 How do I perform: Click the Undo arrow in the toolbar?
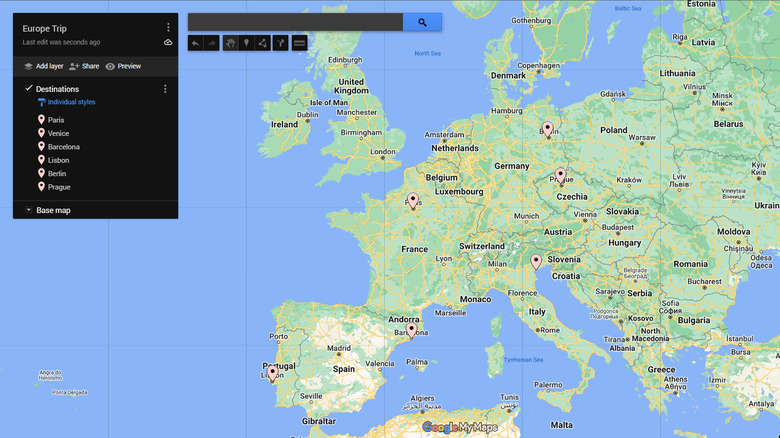[195, 43]
